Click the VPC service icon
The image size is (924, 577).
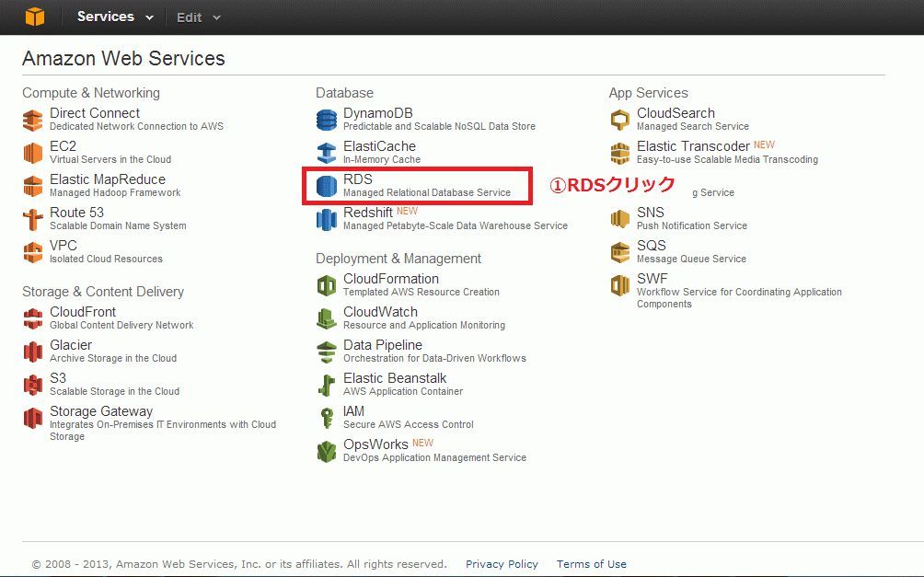[33, 252]
